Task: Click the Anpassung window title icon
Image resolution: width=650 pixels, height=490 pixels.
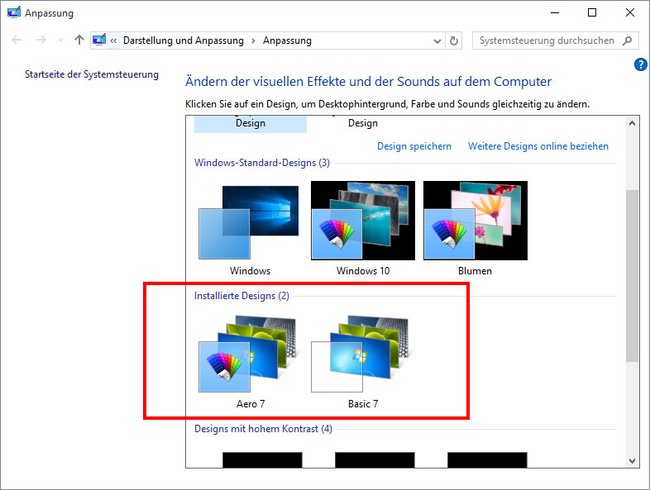Action: pyautogui.click(x=14, y=12)
